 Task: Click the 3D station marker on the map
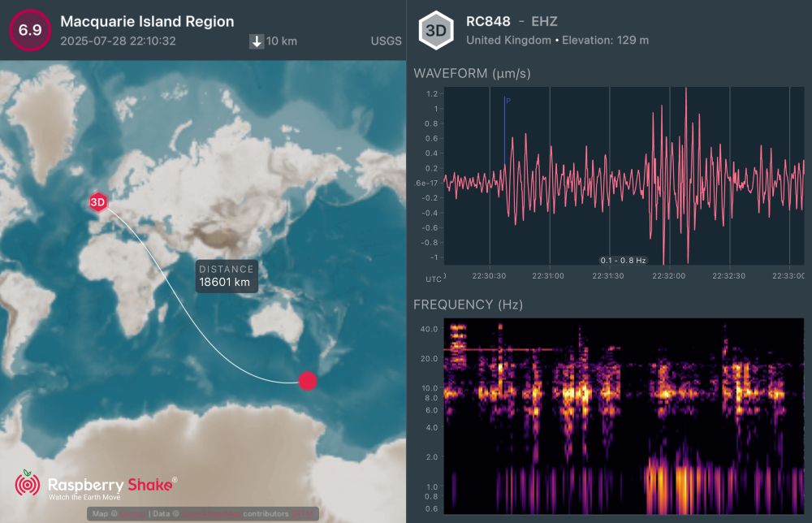click(x=98, y=202)
